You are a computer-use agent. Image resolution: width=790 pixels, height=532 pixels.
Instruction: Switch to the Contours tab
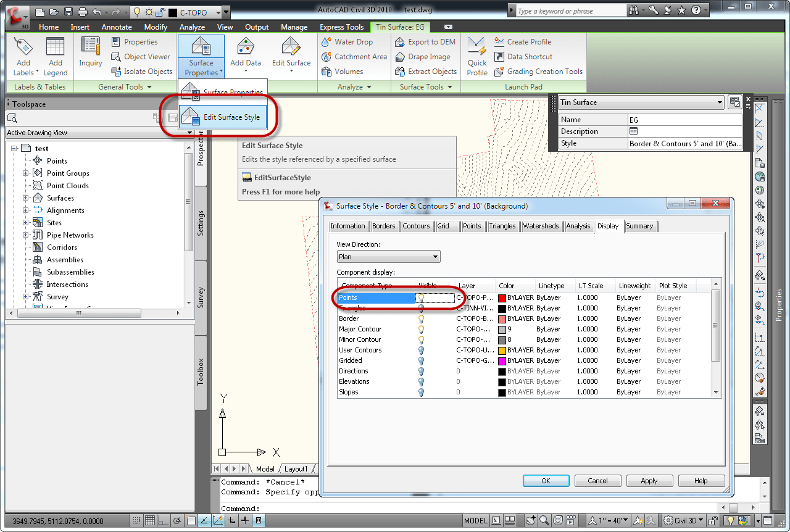click(416, 226)
